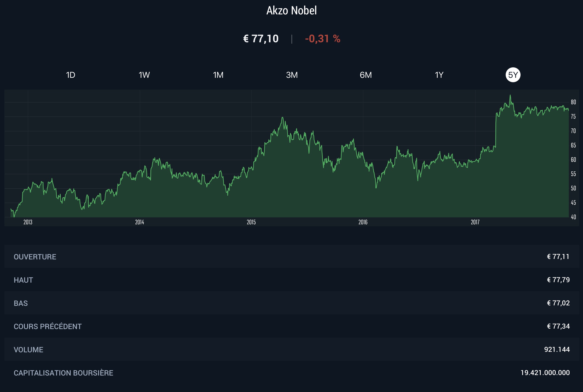Click the highlighted 5Y range button

pyautogui.click(x=513, y=75)
